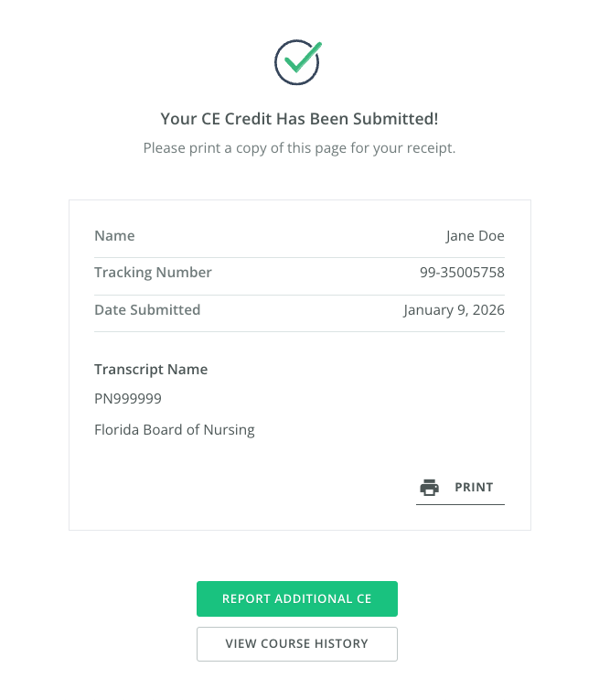Click the 'Your CE Credit Has Been Submitted!' heading
This screenshot has height=700, width=599.
(x=299, y=119)
